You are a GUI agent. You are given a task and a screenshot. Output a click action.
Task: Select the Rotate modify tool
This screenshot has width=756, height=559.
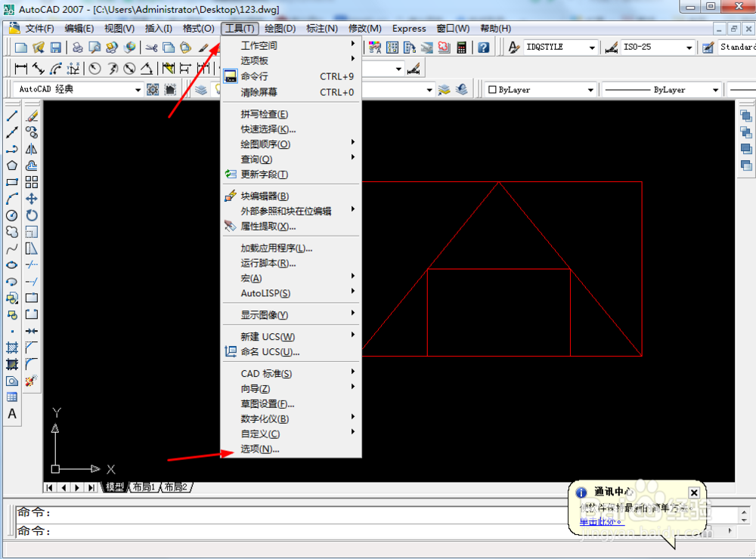point(32,215)
